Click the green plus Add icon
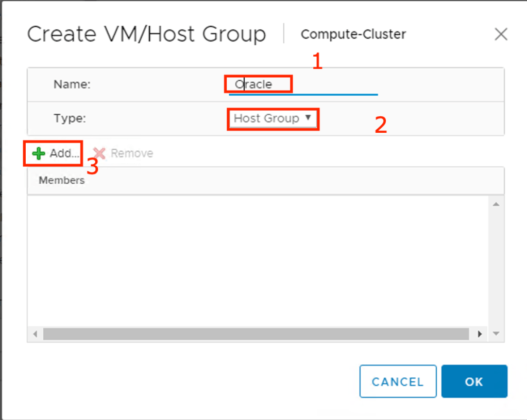 [39, 153]
